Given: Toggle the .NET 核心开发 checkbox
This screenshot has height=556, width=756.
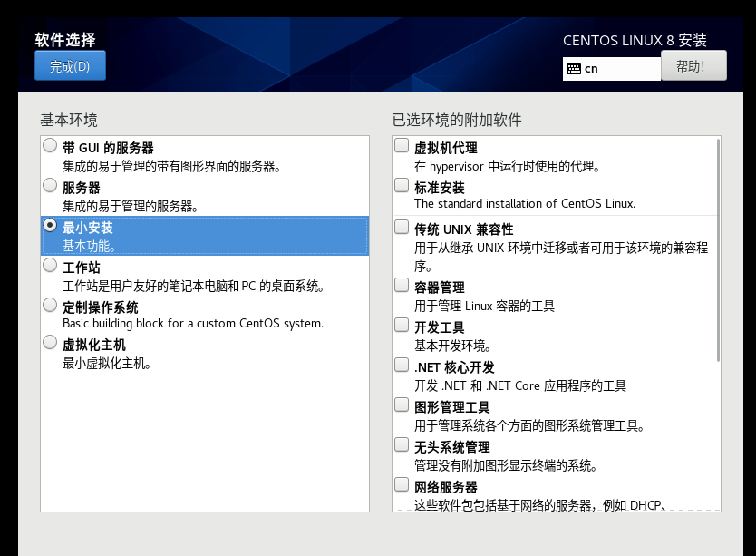Looking at the screenshot, I should [x=402, y=365].
